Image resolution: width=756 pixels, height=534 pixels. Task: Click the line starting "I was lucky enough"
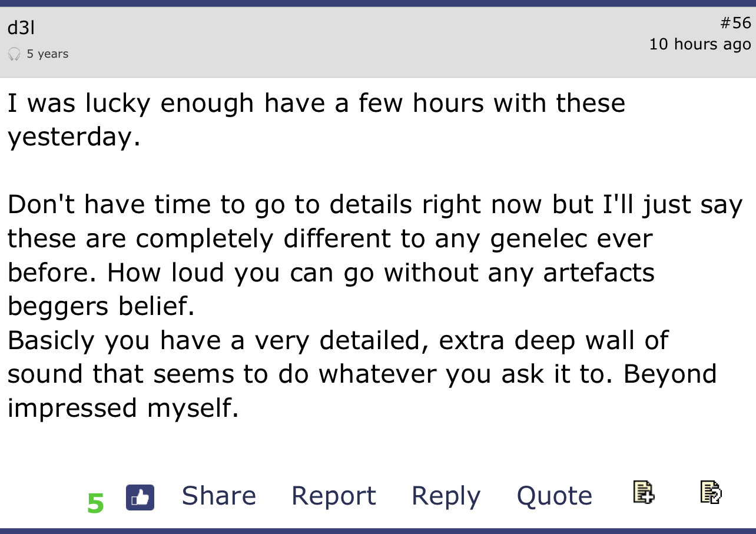pos(316,104)
